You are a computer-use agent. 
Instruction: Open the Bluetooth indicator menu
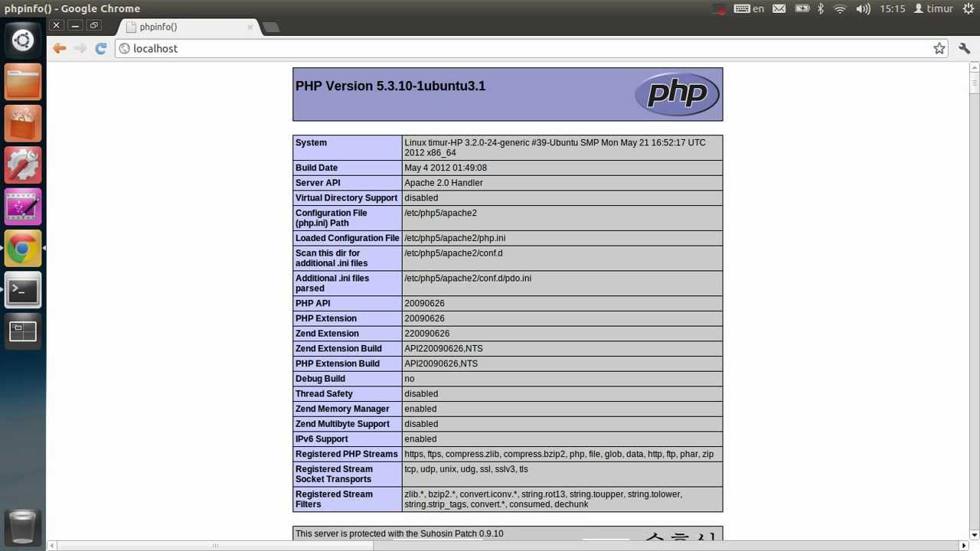[821, 8]
